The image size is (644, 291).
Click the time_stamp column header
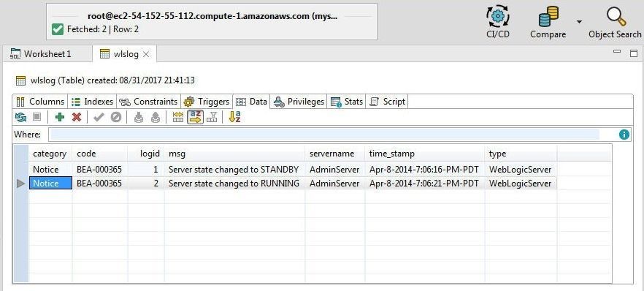click(425, 154)
